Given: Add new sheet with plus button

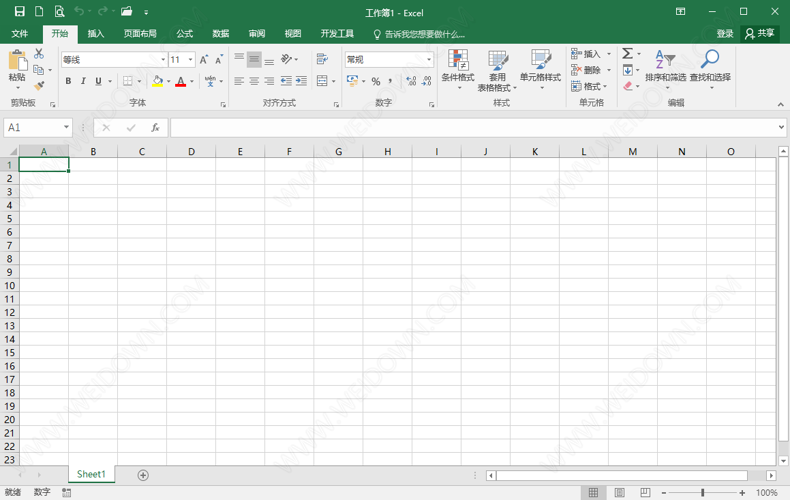Looking at the screenshot, I should [x=143, y=475].
